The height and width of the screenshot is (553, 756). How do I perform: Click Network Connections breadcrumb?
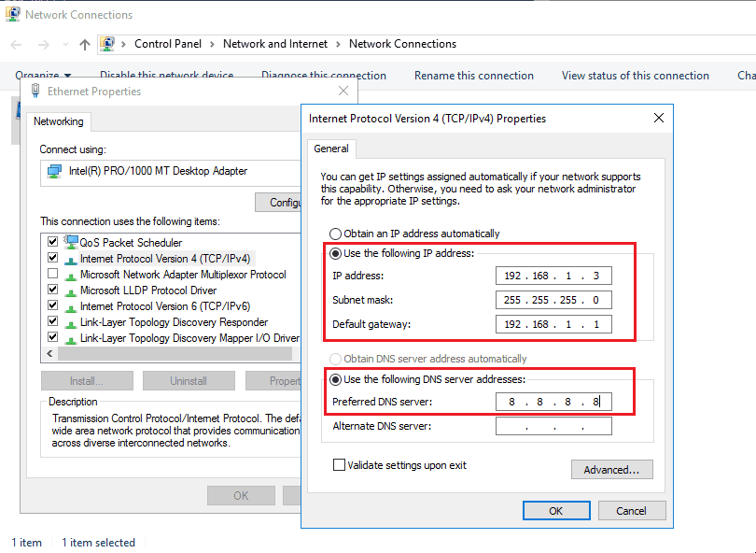(x=402, y=44)
